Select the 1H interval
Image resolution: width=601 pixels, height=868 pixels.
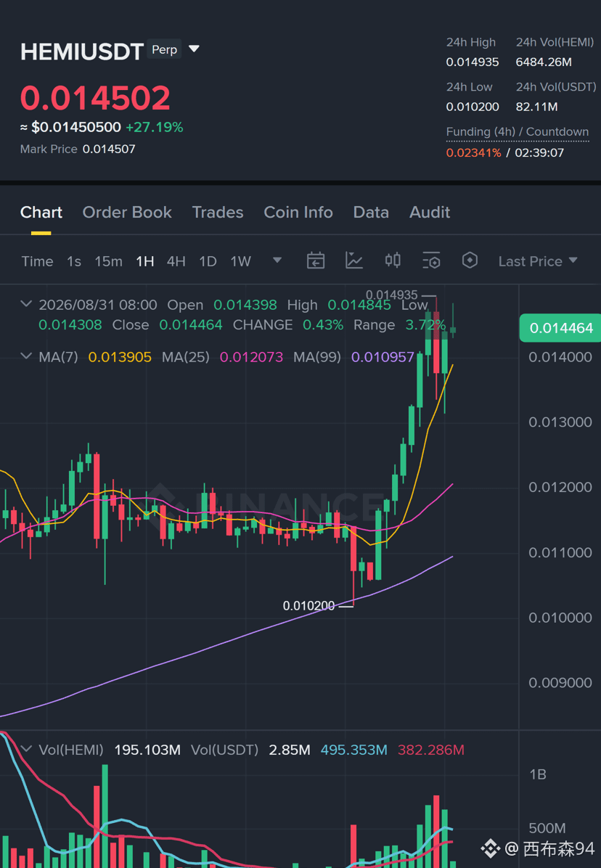click(x=145, y=261)
